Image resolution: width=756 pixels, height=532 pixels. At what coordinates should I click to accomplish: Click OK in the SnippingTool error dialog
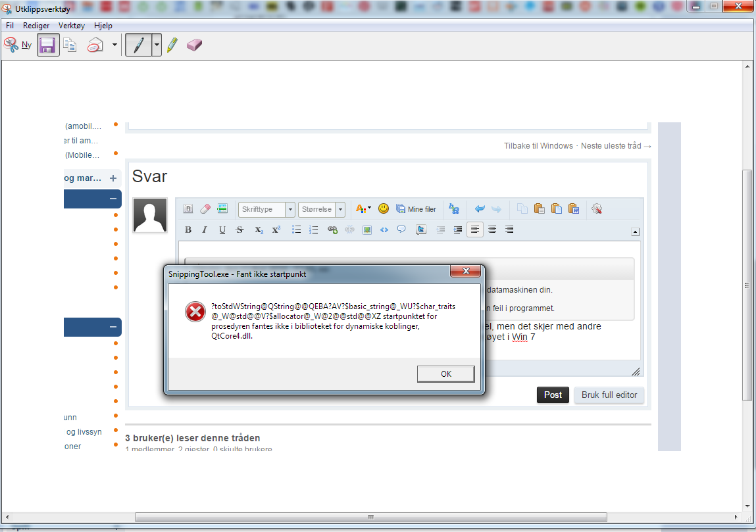tap(446, 374)
